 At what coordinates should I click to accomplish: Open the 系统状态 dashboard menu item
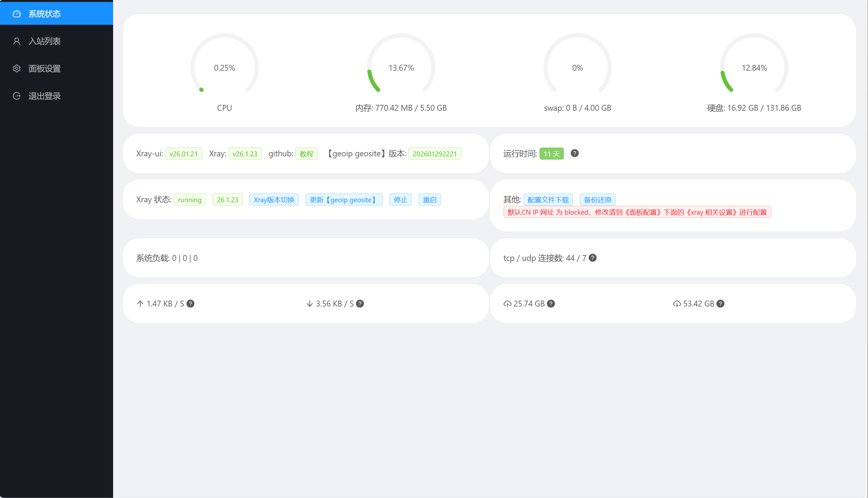click(56, 14)
